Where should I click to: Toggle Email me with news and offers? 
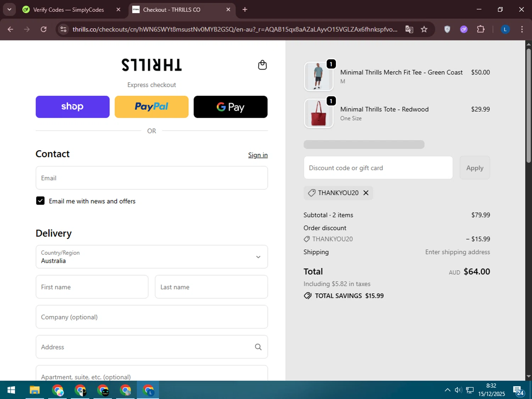(40, 201)
